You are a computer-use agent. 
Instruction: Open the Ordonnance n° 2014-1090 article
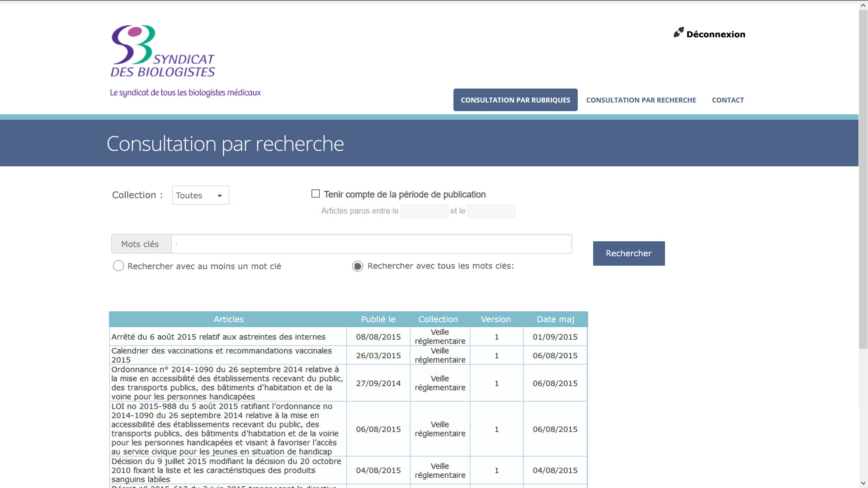pos(227,383)
